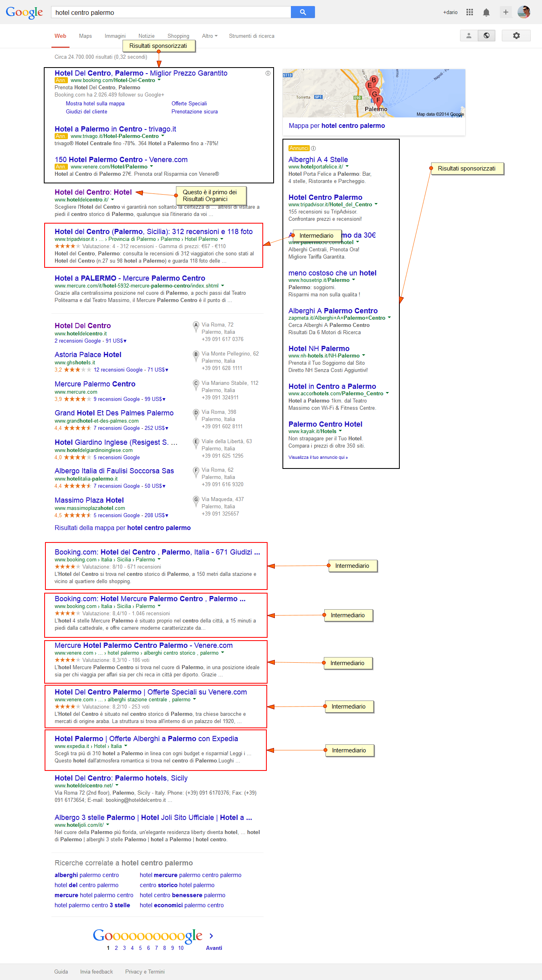Click map pin E for Hotel Giardino Inglese

tap(196, 444)
